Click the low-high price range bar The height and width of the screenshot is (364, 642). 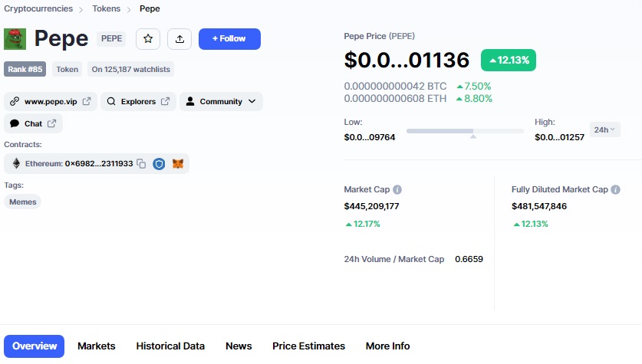(x=465, y=131)
